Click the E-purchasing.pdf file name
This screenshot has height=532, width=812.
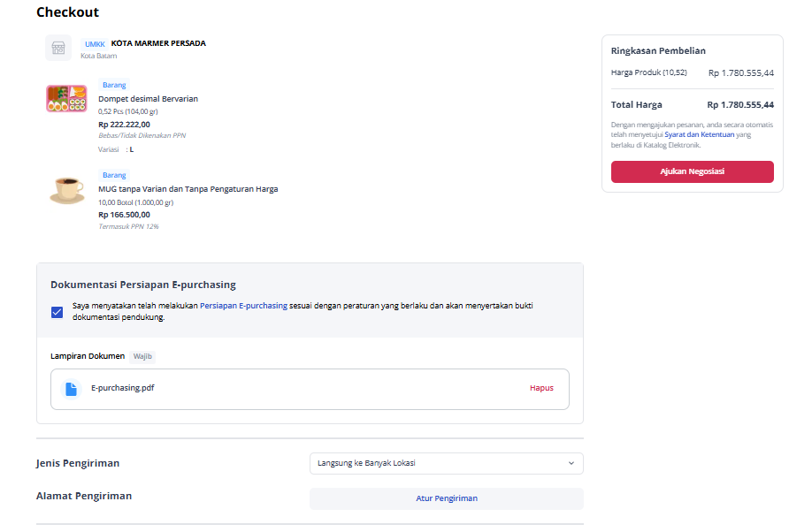coord(123,388)
